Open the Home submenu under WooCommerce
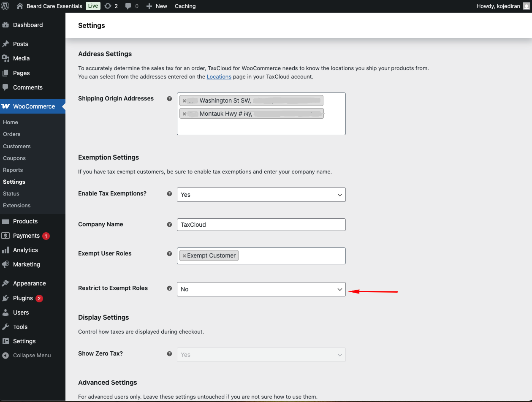This screenshot has width=532, height=402. point(11,122)
